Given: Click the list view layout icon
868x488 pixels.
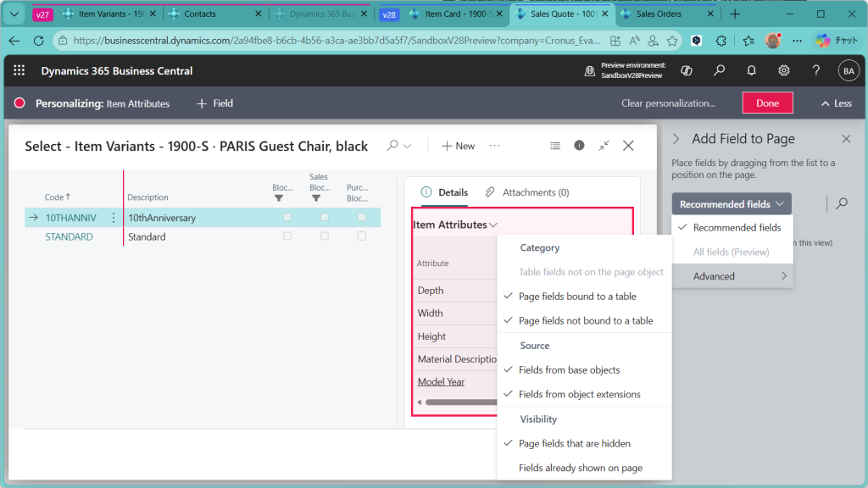Looking at the screenshot, I should pyautogui.click(x=555, y=146).
